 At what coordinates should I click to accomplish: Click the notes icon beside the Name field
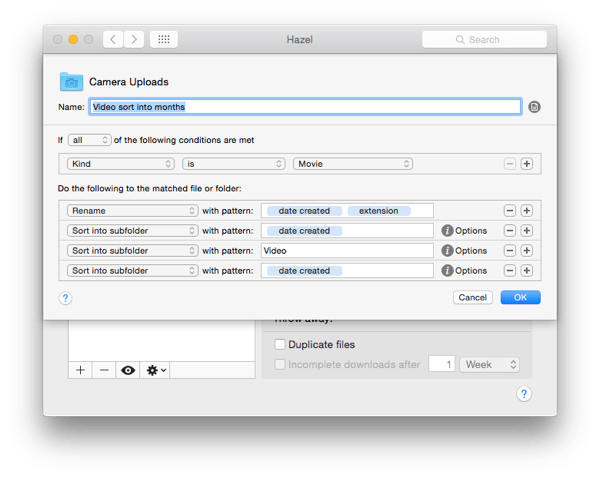[x=534, y=107]
